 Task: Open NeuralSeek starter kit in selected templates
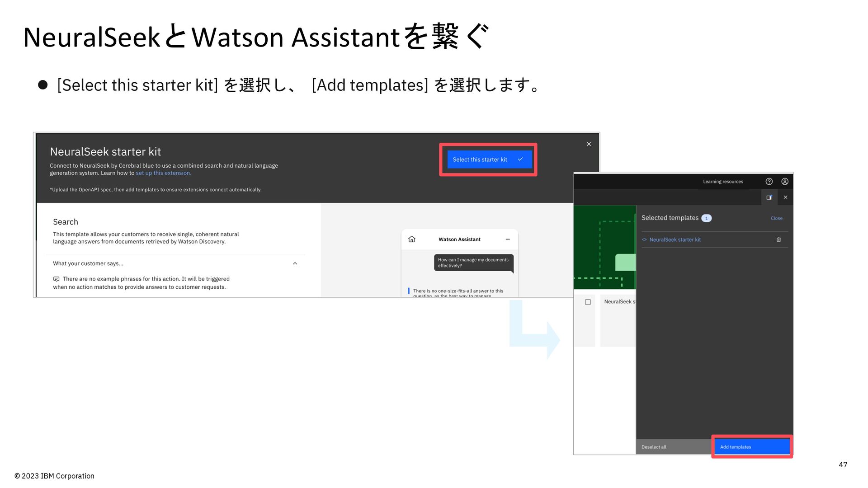(675, 239)
